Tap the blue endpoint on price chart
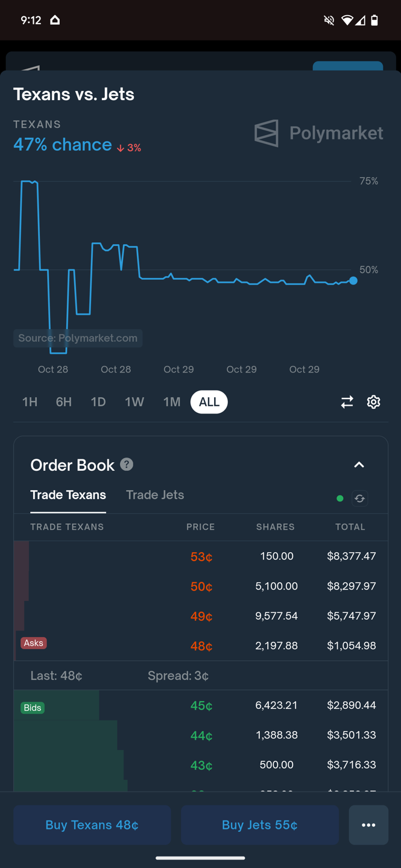The image size is (401, 868). tap(353, 281)
